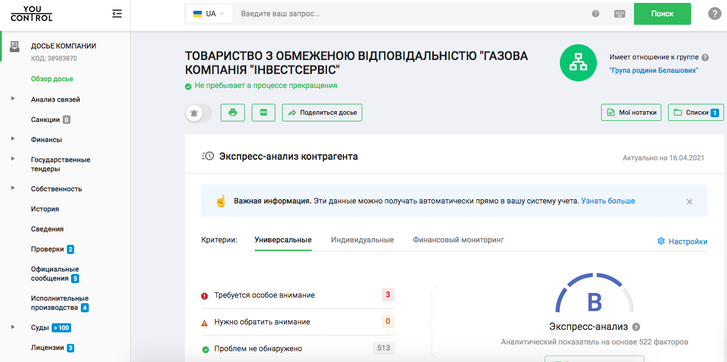Switch to Индивидуальные criteria tab
Screen dimensions: 727x362
click(x=362, y=240)
